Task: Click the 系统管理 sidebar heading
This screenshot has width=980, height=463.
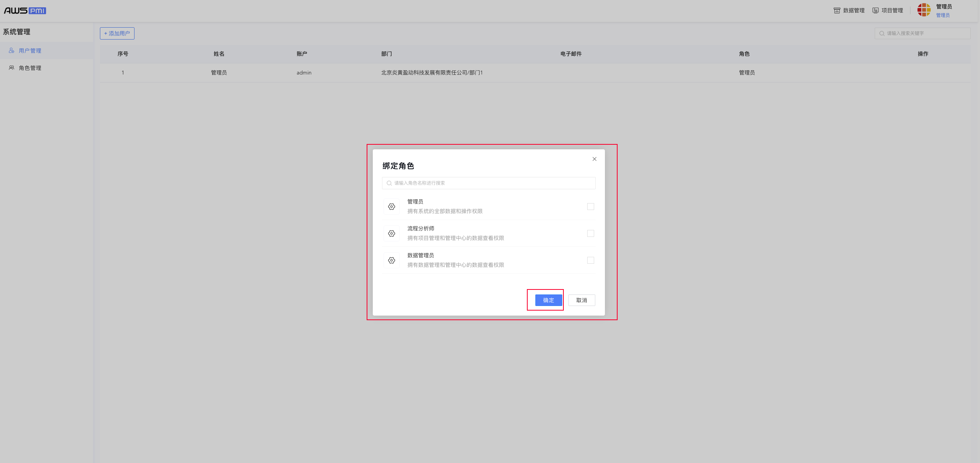Action: pos(17,32)
